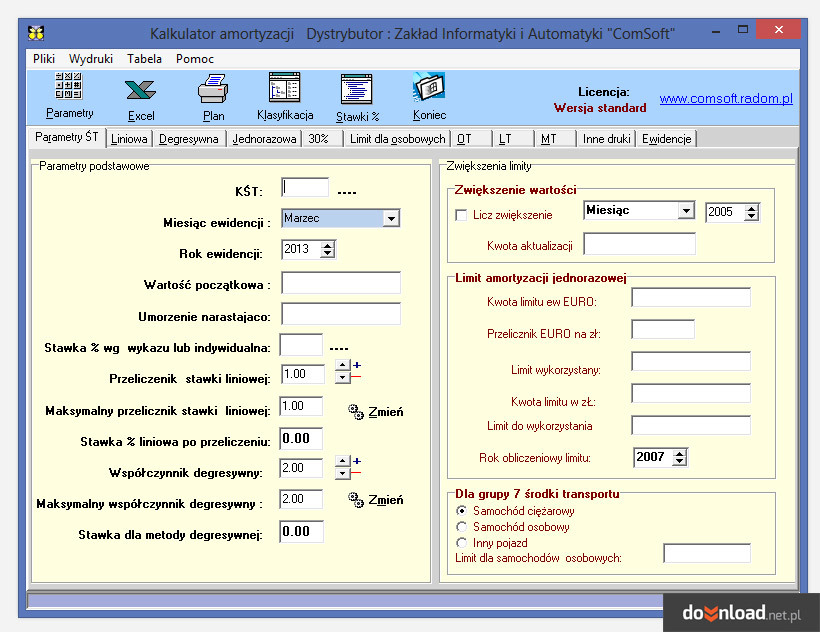Image resolution: width=820 pixels, height=632 pixels.
Task: Switch to the Parametry ŚT tab
Action: [66, 137]
